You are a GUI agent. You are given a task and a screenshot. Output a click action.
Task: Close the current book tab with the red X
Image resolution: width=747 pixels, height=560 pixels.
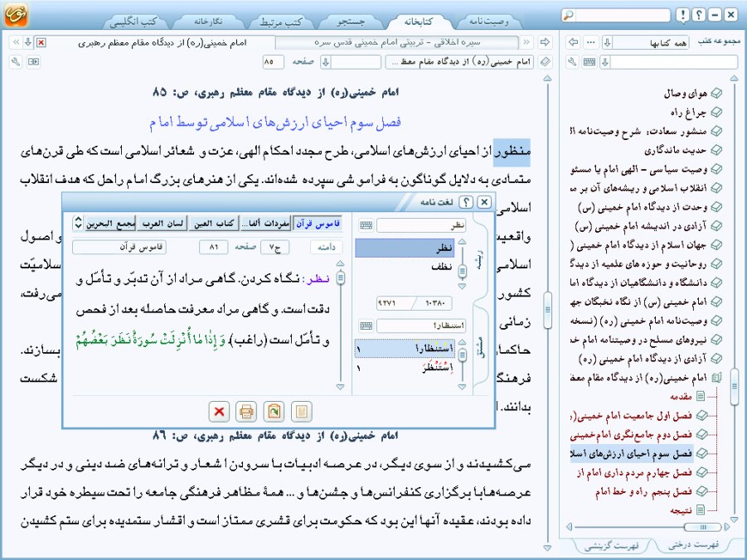[x=41, y=42]
